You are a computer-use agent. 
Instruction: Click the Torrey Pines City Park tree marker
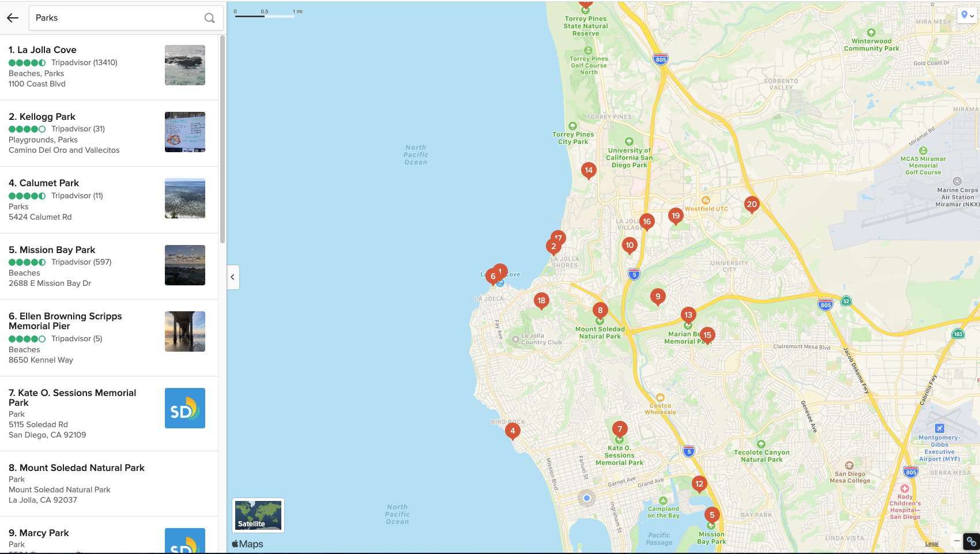(x=572, y=126)
